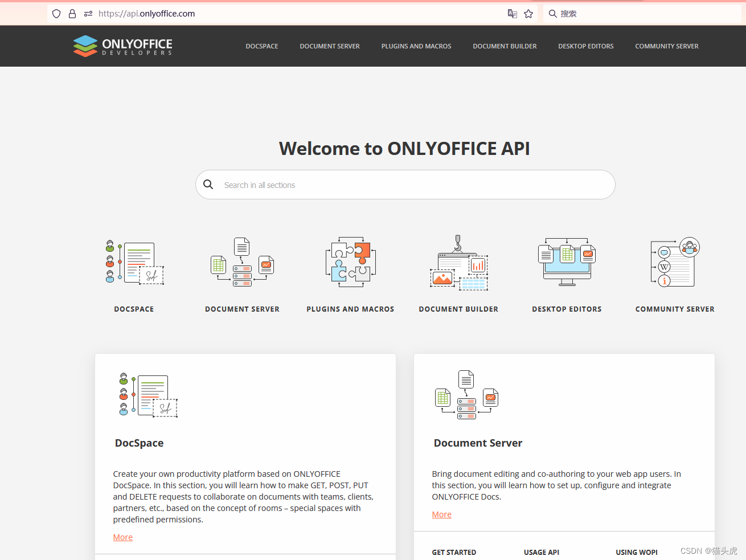The width and height of the screenshot is (746, 560).
Task: Click the browser address bar URL
Action: tap(147, 14)
